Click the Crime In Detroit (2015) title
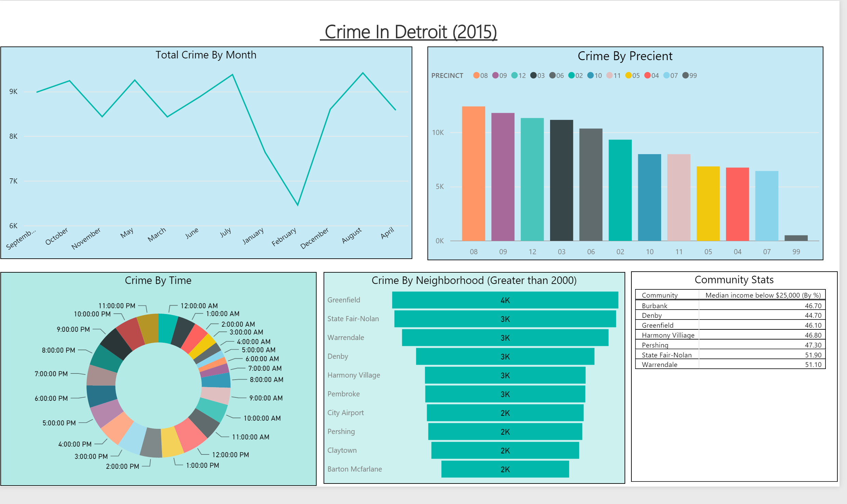 click(x=410, y=32)
